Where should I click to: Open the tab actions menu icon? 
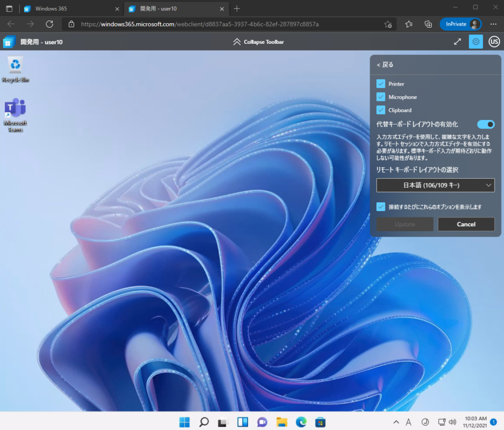tap(9, 9)
